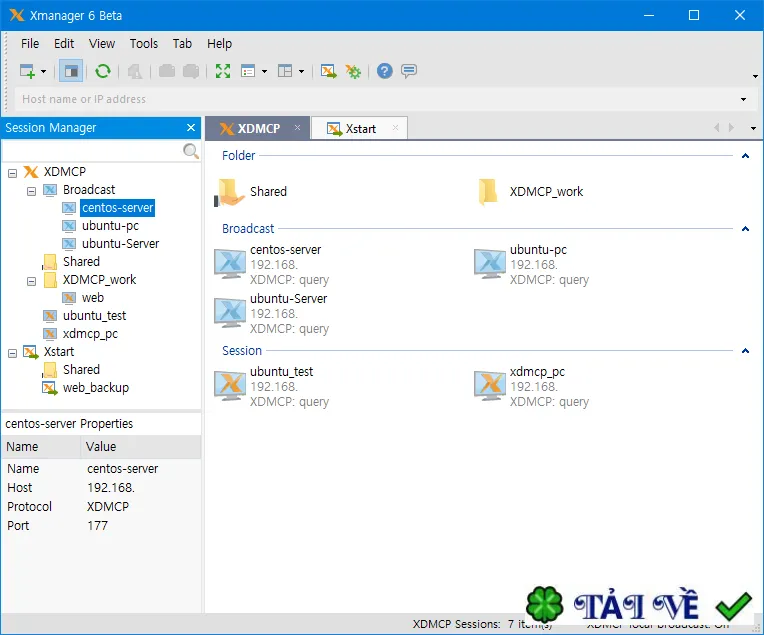Open the View menu
The width and height of the screenshot is (764, 635).
click(x=102, y=44)
